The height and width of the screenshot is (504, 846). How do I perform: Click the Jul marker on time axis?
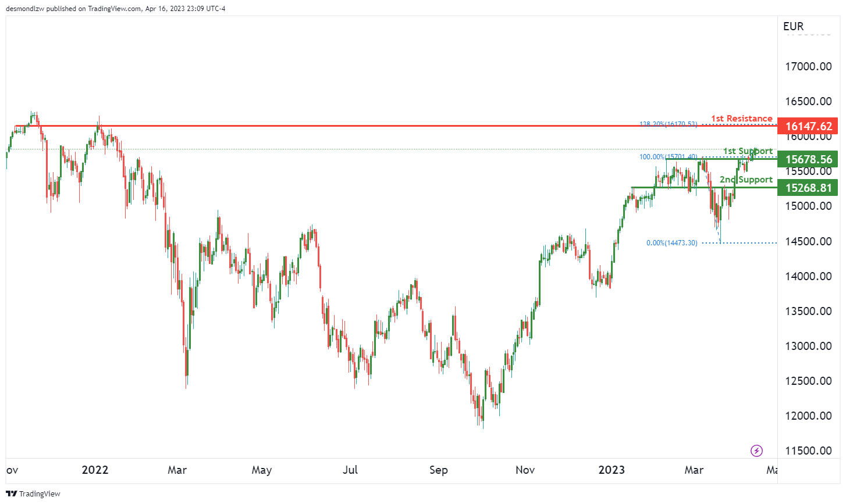(350, 470)
